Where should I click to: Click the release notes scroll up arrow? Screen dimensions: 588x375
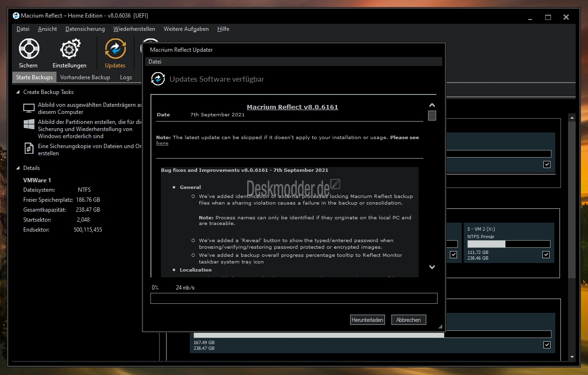(432, 105)
